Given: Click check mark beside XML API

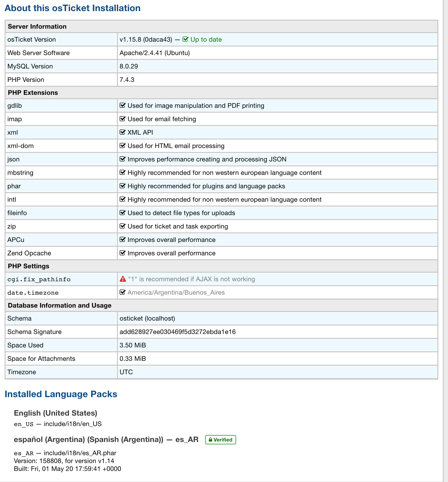Looking at the screenshot, I should (123, 132).
